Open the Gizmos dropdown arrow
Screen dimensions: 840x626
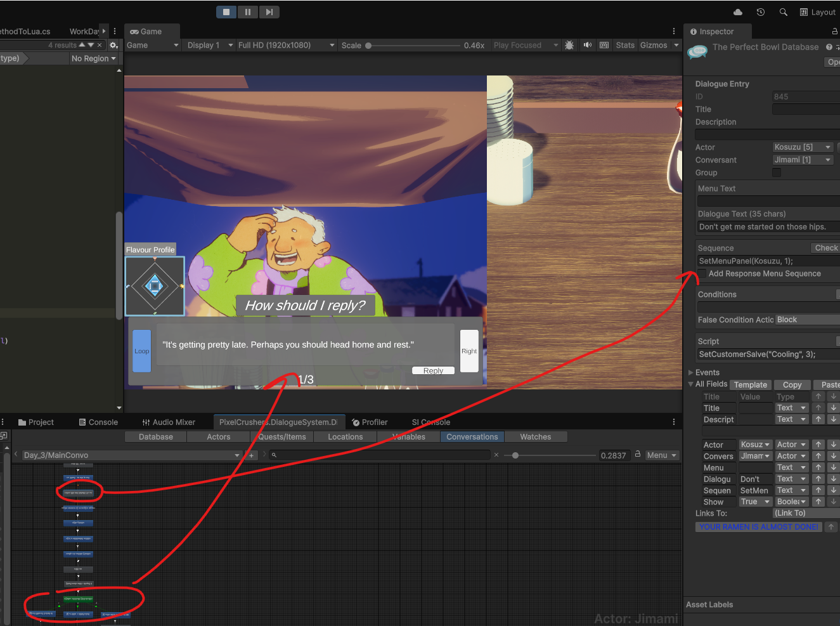(676, 45)
